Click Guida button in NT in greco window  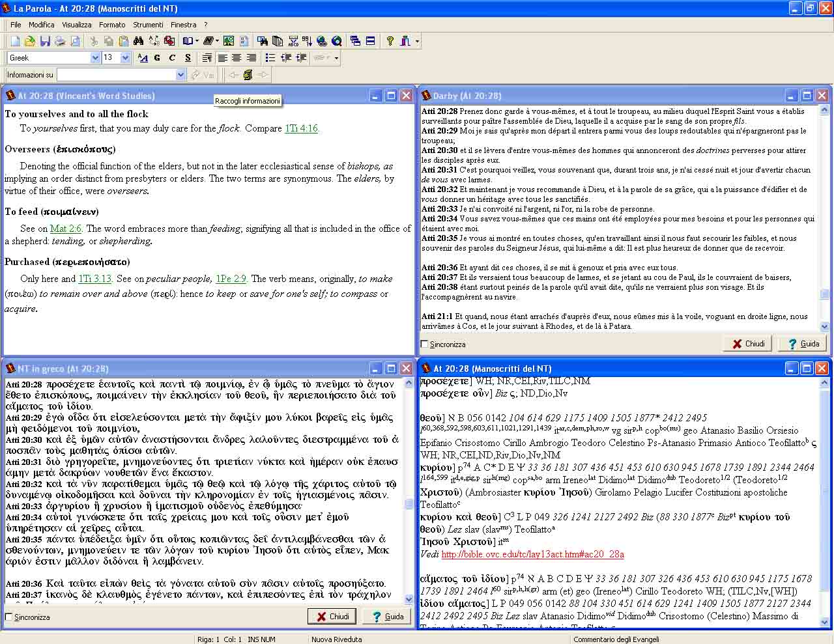387,616
